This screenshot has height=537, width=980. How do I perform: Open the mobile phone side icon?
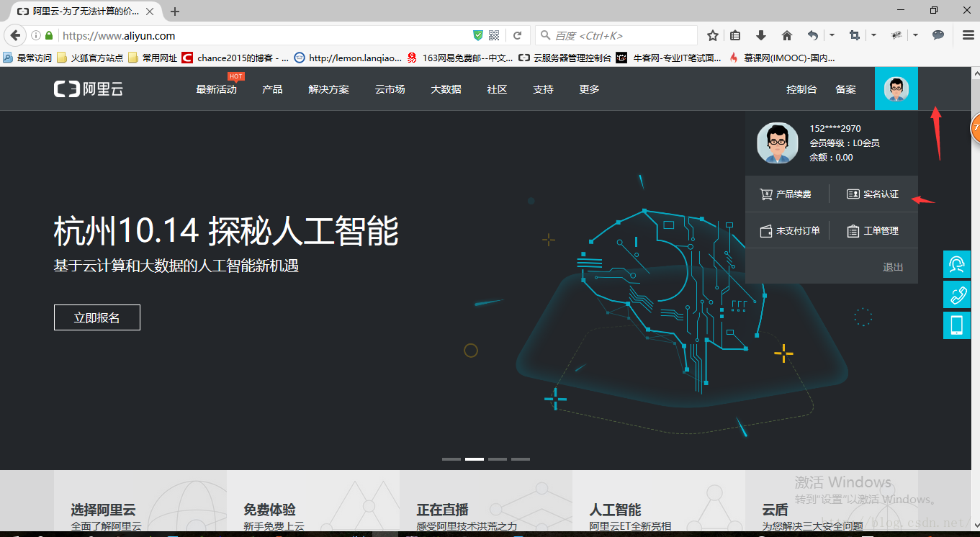click(x=957, y=325)
